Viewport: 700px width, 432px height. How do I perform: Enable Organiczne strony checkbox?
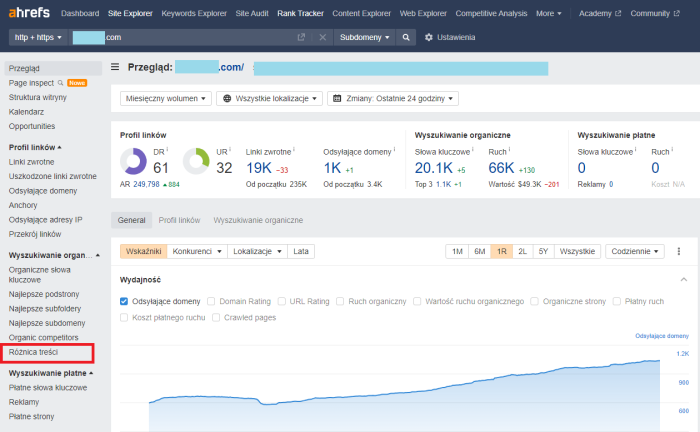pos(534,302)
